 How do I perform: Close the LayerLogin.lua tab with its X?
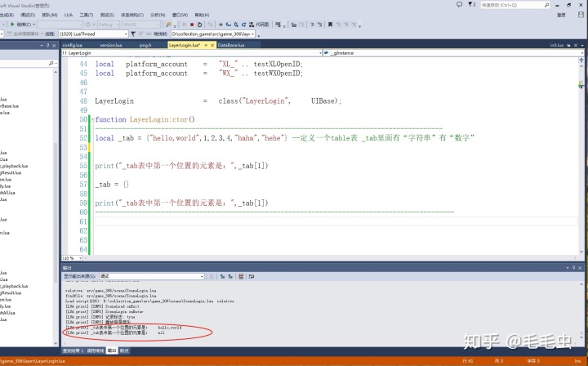[x=212, y=45]
